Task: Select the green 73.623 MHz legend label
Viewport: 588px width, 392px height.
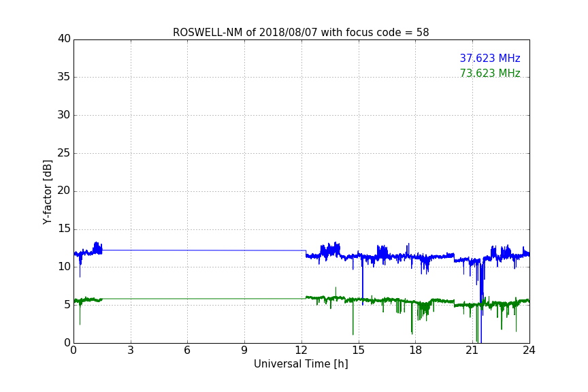Action: (x=490, y=73)
